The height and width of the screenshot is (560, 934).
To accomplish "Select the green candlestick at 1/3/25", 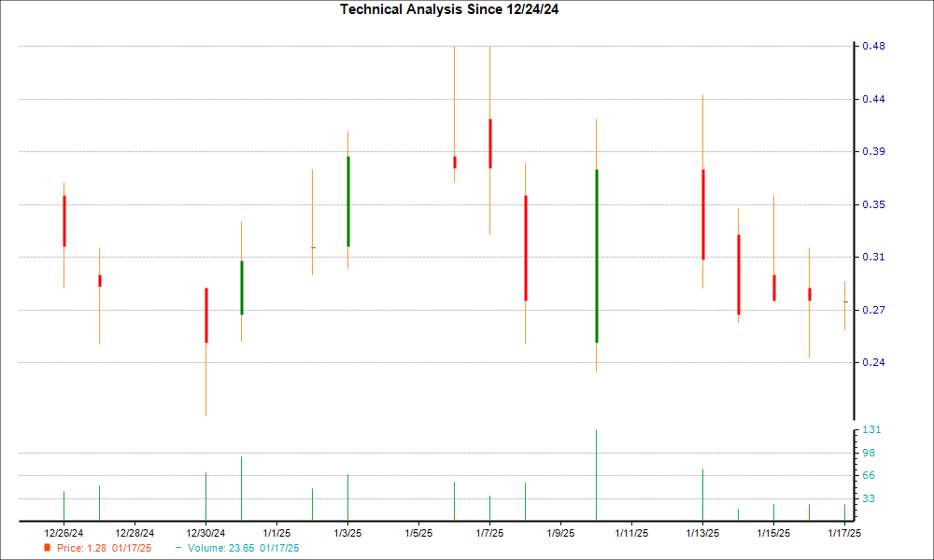I will point(347,201).
